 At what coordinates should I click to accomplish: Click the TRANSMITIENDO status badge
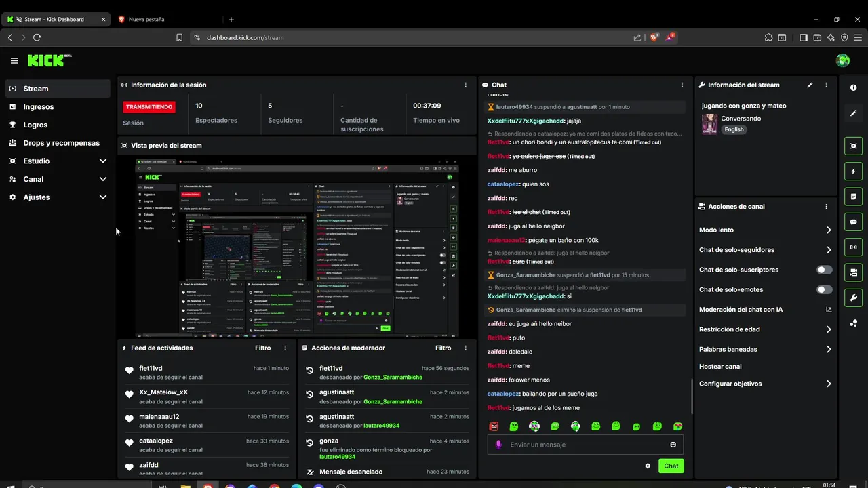(x=149, y=107)
